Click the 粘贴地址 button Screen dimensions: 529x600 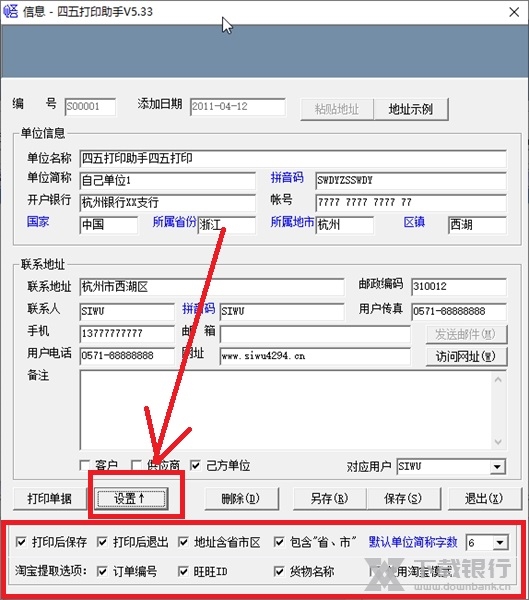337,109
